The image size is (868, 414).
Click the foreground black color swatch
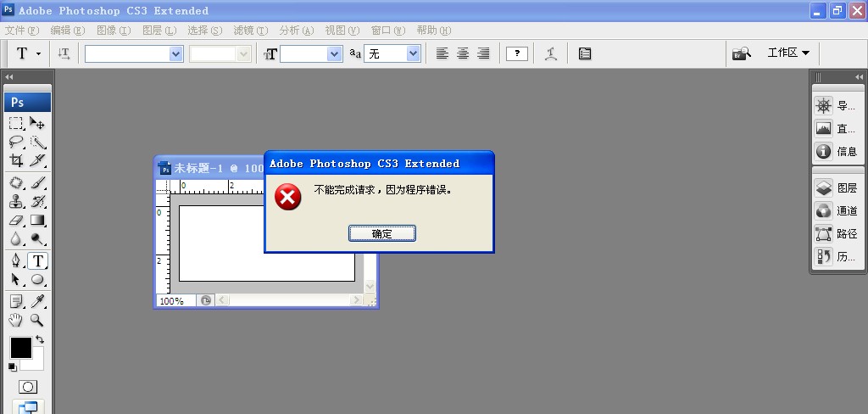[x=20, y=347]
